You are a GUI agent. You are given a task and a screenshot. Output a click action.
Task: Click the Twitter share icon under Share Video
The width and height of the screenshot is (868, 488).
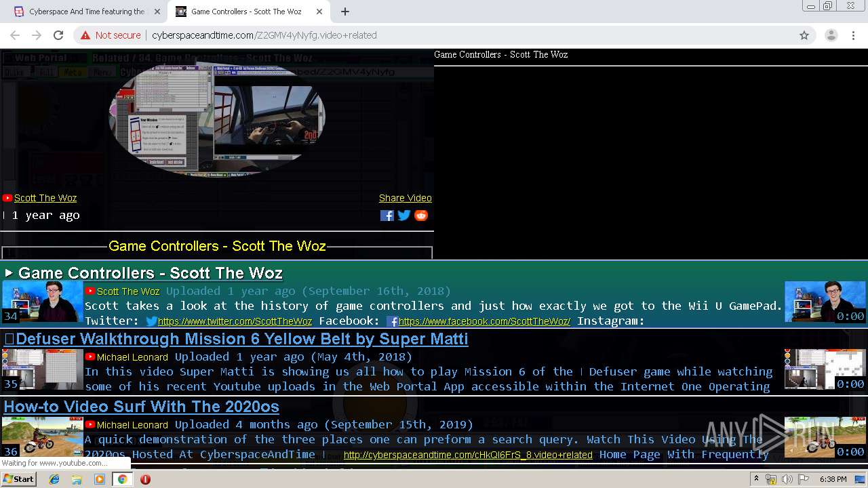pyautogui.click(x=404, y=216)
